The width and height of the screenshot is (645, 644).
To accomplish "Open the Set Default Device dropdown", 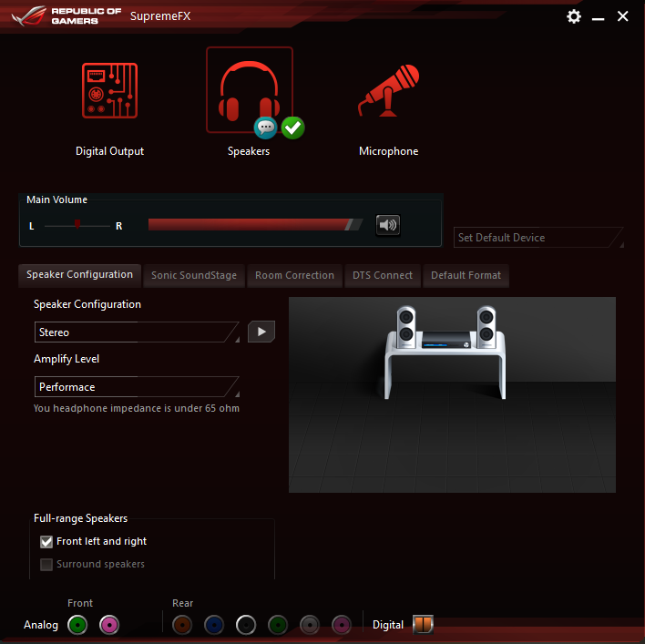I will 538,237.
